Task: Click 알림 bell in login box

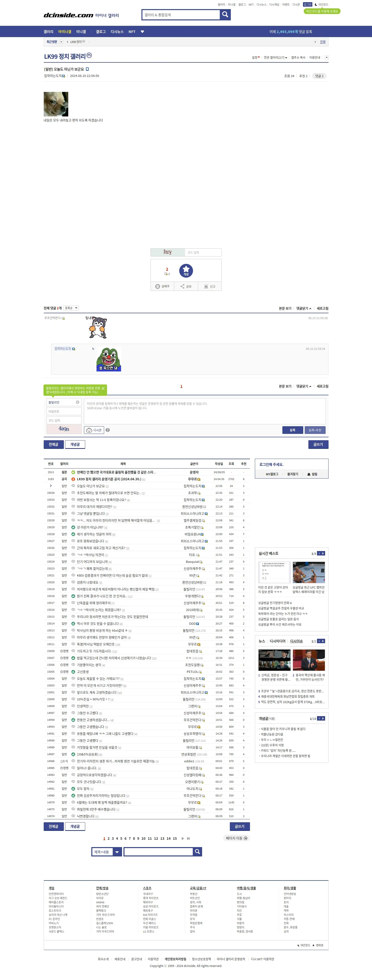Action: coord(312,474)
